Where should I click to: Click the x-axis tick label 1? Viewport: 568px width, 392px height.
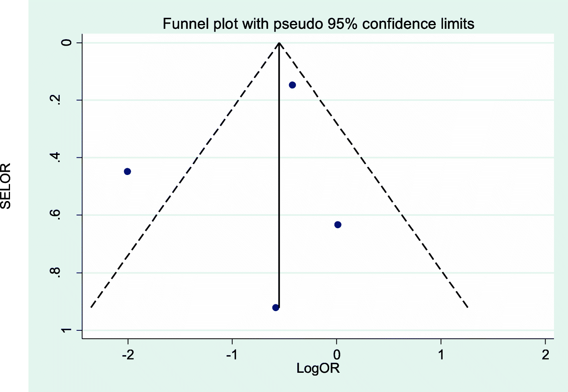click(441, 355)
